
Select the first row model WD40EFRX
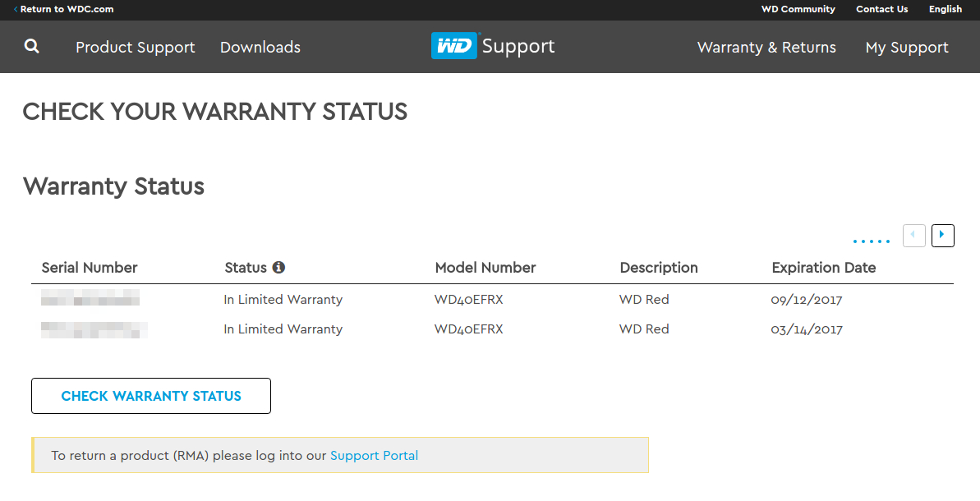coord(469,300)
